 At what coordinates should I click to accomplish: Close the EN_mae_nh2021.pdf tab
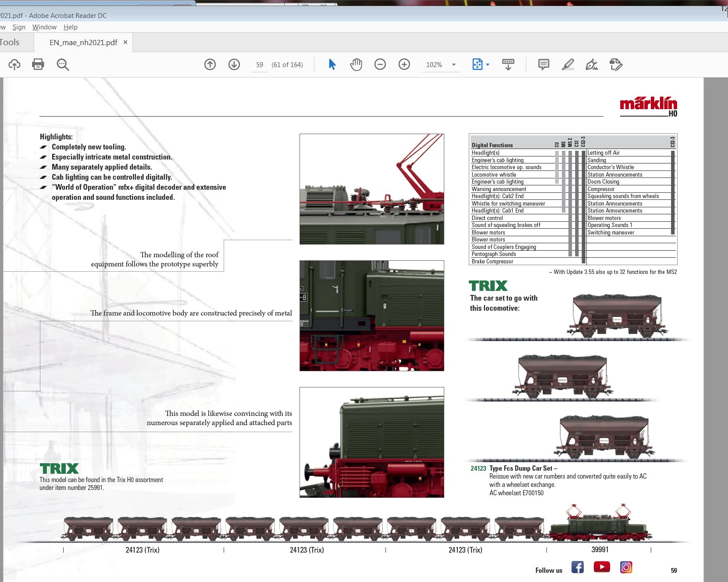[x=125, y=42]
